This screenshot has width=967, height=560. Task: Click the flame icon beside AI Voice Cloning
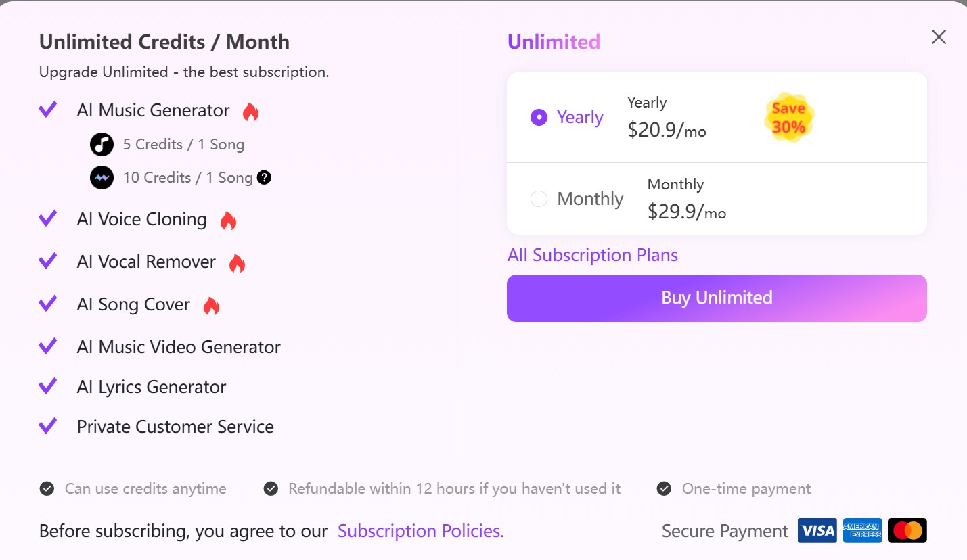(229, 220)
